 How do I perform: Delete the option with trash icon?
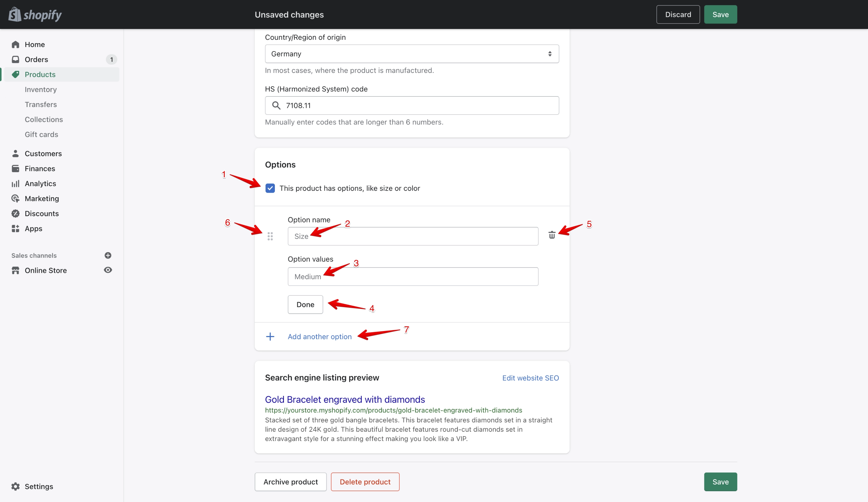[x=552, y=235]
